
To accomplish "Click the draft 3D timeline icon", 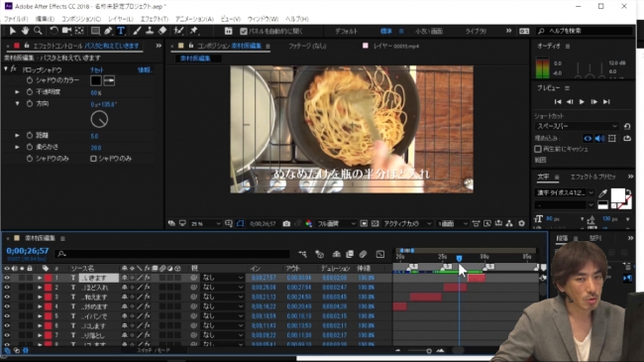I will [320, 254].
